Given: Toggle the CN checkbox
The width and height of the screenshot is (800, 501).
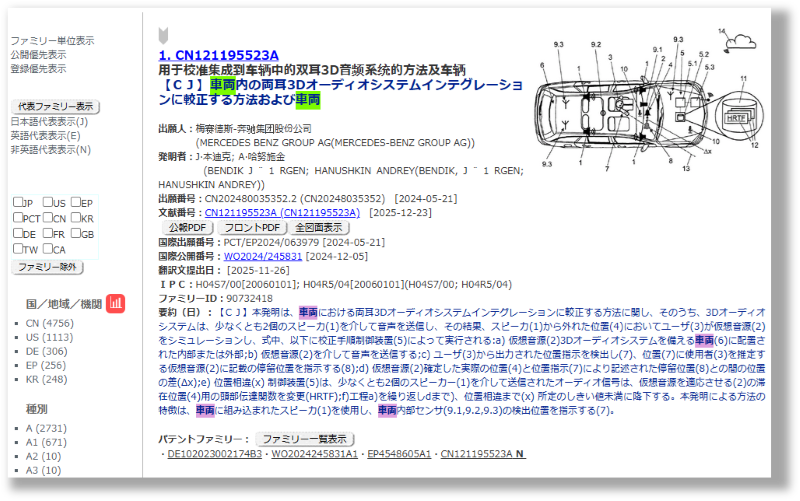Looking at the screenshot, I should [47, 218].
